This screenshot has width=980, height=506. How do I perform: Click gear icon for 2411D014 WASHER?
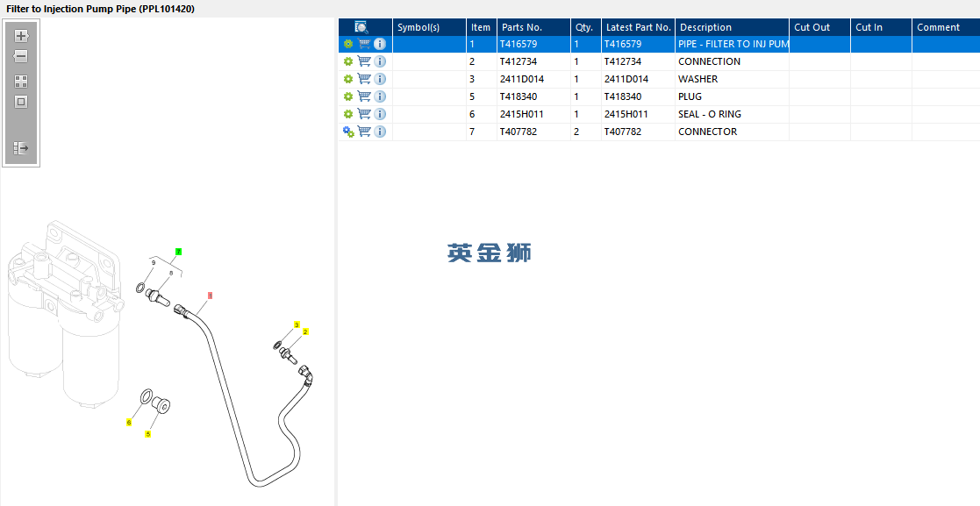[348, 79]
